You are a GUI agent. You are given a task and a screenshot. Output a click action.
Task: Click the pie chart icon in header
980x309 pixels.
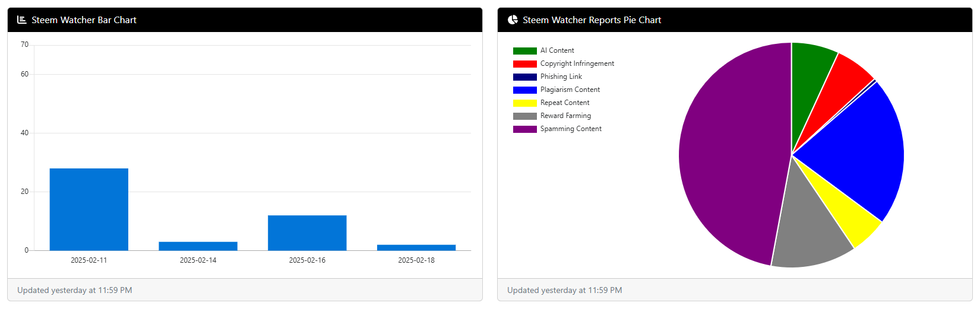pyautogui.click(x=513, y=20)
